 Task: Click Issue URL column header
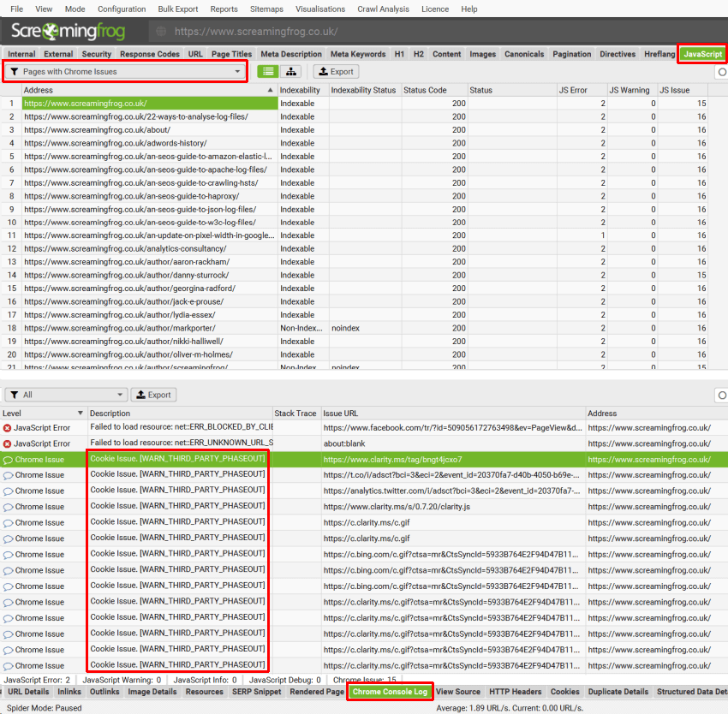coord(453,414)
